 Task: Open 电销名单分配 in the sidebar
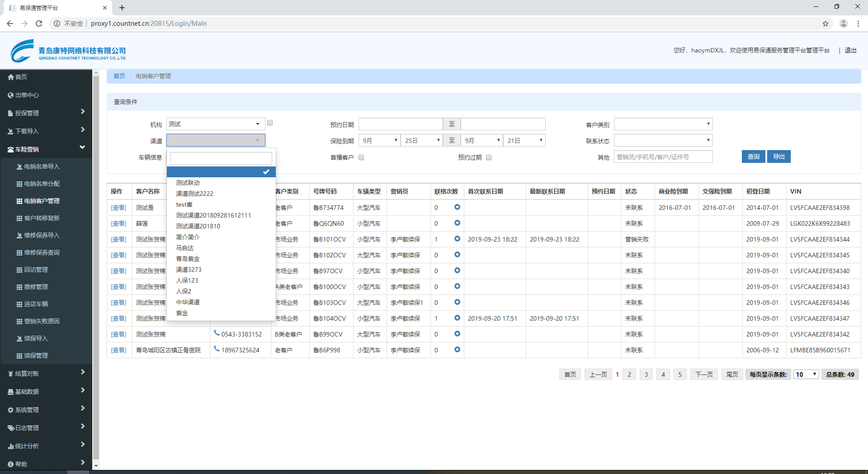[42, 184]
